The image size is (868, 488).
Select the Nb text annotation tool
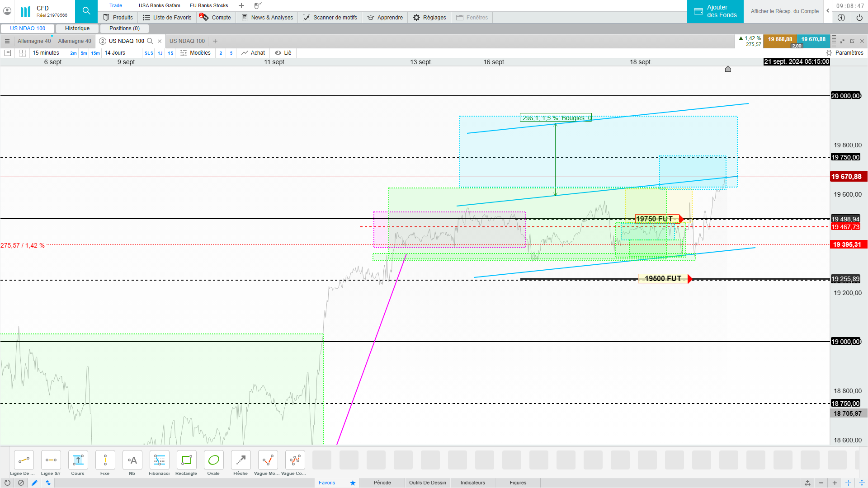tap(132, 460)
